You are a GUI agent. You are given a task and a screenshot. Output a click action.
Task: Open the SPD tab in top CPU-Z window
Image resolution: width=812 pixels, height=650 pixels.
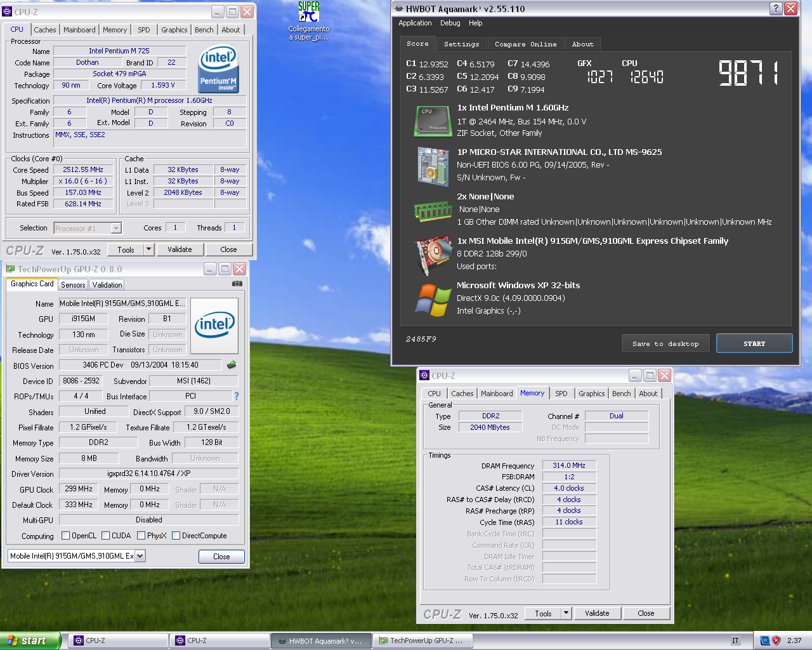click(144, 30)
